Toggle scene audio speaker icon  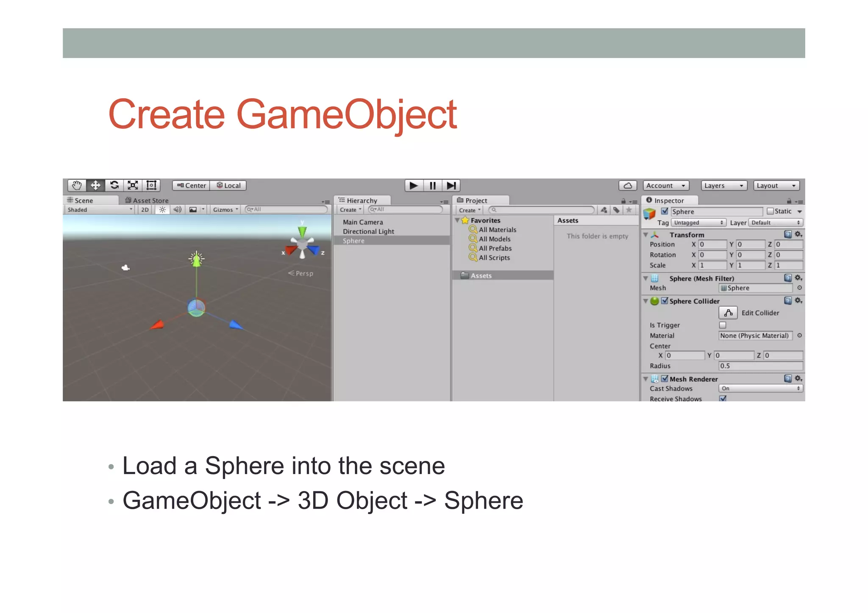pos(178,210)
